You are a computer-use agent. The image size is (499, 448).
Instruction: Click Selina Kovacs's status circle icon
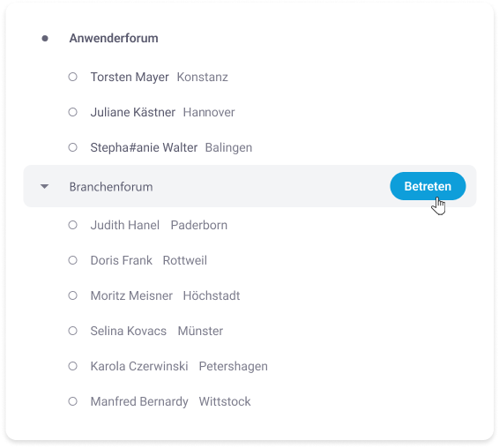pyautogui.click(x=73, y=331)
